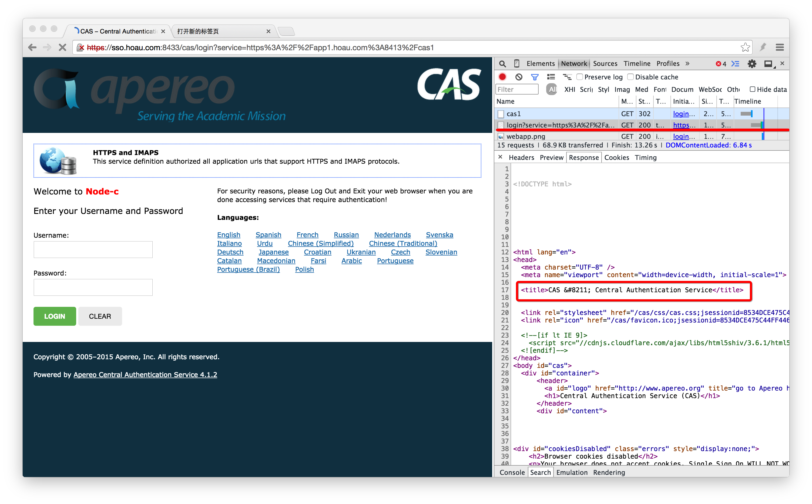Clear the network log

click(x=519, y=77)
